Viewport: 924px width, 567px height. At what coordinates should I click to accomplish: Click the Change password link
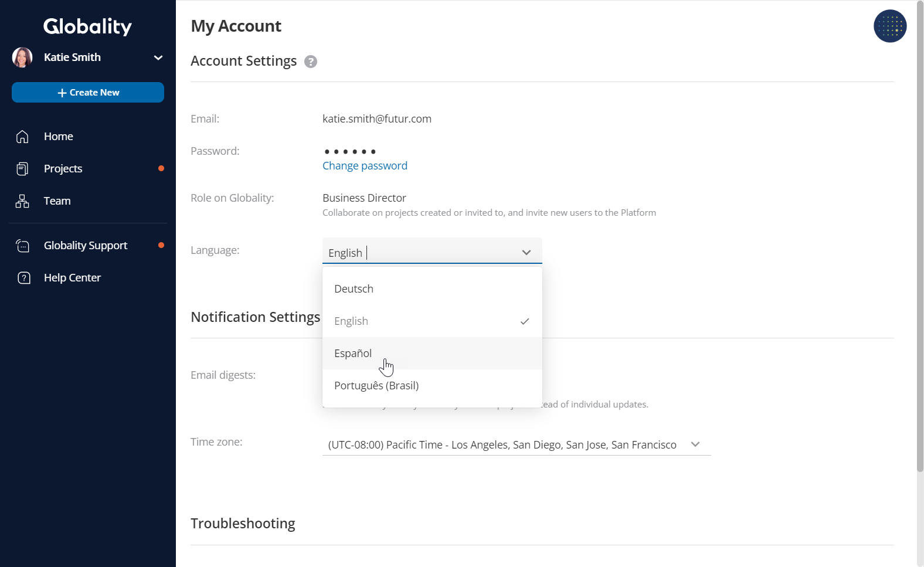tap(365, 166)
